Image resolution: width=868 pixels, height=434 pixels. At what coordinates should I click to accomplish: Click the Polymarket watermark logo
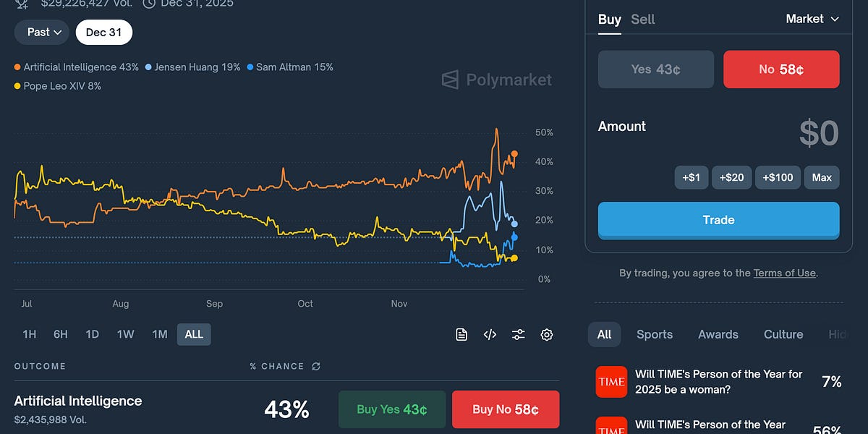pos(496,80)
